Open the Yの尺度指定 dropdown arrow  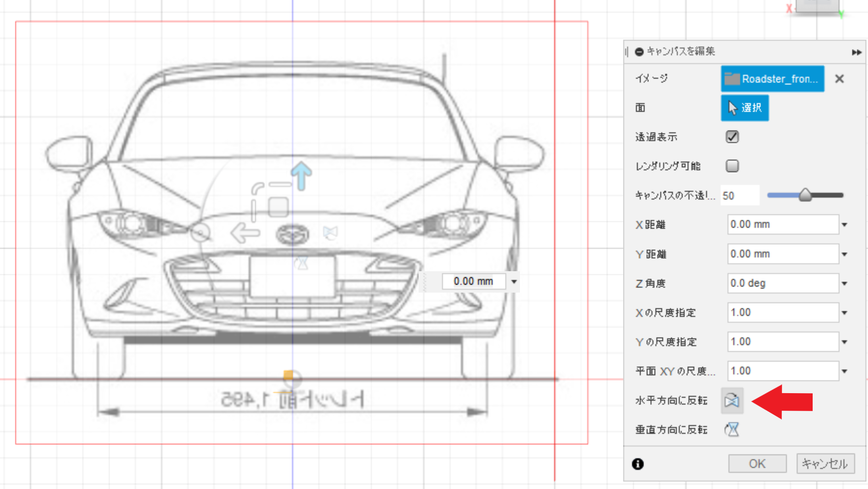click(x=845, y=342)
